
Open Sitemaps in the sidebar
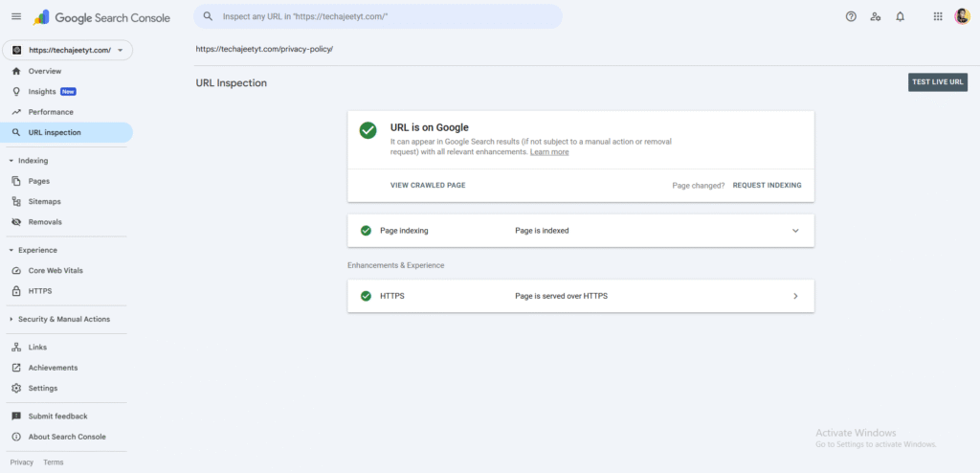click(x=44, y=201)
